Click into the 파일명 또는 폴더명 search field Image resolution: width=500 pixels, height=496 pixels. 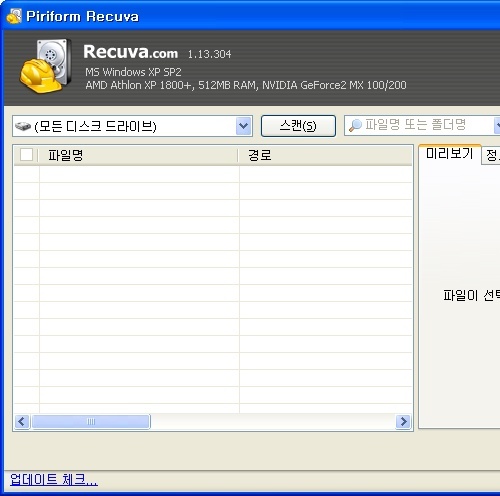[422, 126]
